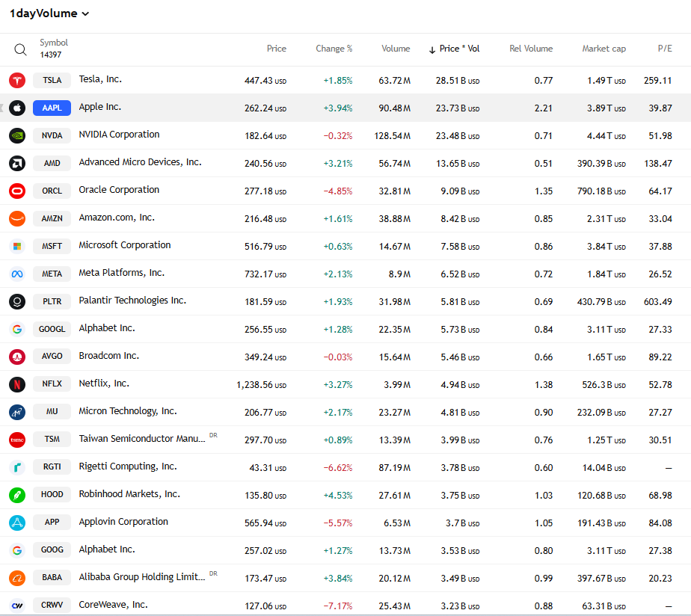The width and height of the screenshot is (691, 616).
Task: Click the Apple logo icon
Action: 17,108
